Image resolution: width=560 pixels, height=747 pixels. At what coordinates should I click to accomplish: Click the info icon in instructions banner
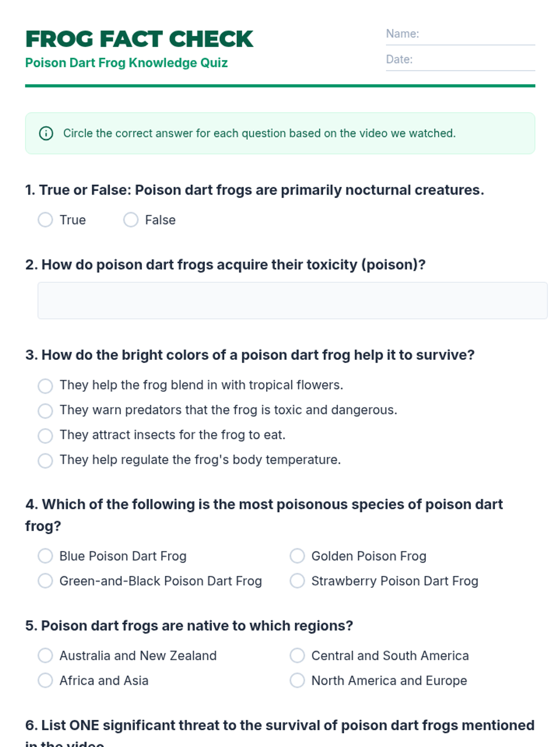46,134
